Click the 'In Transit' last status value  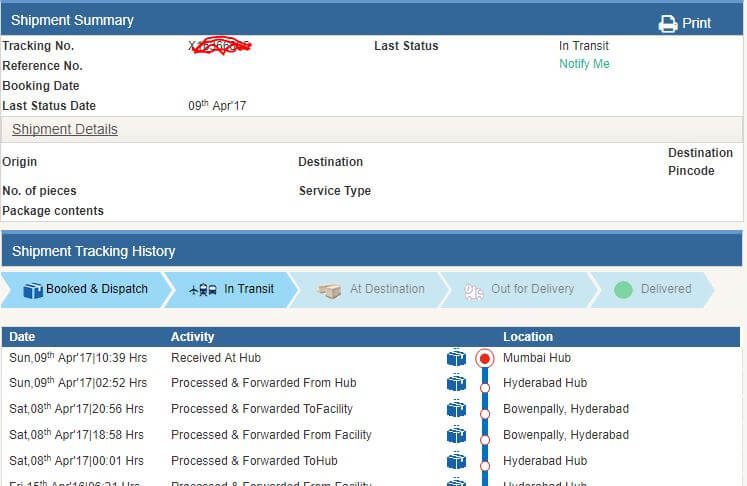click(584, 46)
